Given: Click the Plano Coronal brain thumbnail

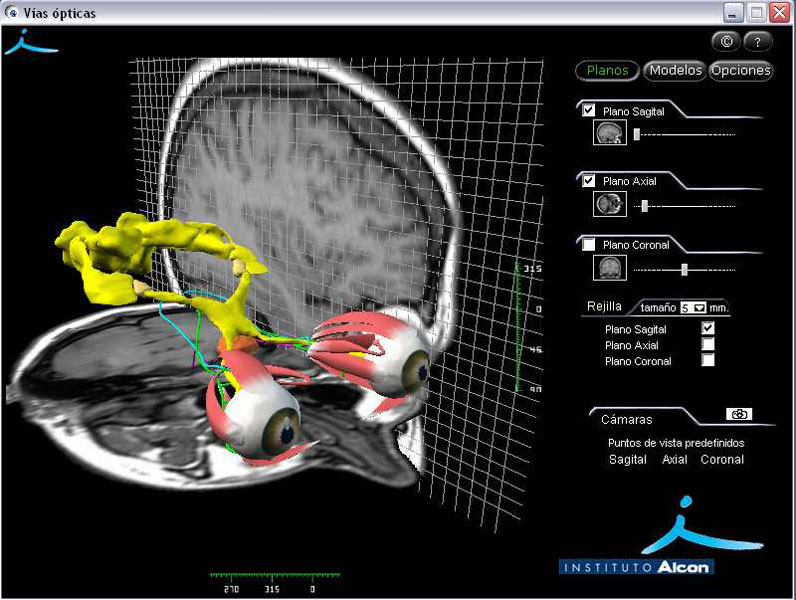Looking at the screenshot, I should [610, 268].
